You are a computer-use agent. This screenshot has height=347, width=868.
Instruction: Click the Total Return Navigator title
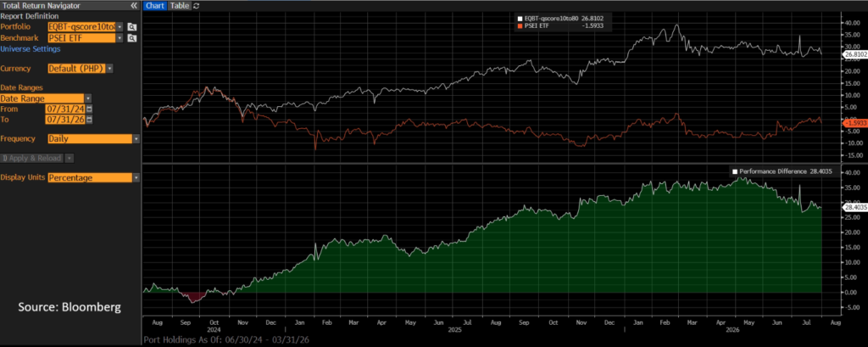[x=42, y=6]
